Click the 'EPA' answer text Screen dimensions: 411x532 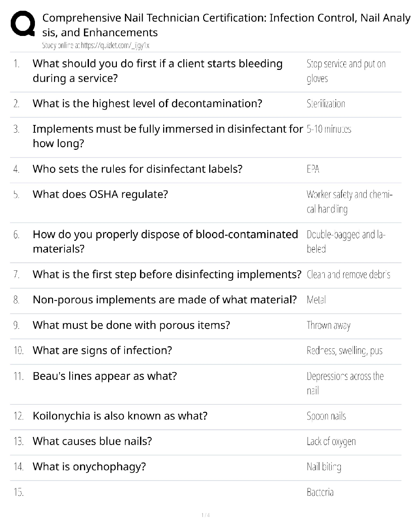pos(313,169)
